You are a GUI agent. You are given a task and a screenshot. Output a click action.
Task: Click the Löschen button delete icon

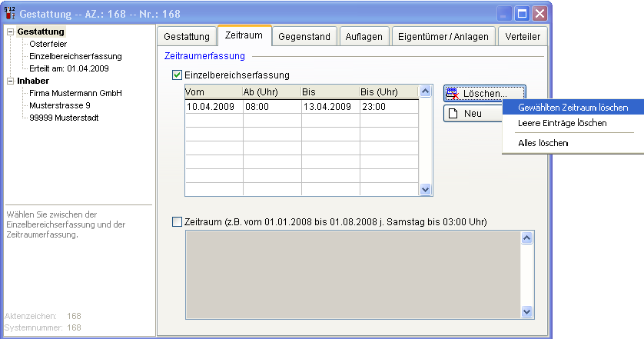coord(453,94)
